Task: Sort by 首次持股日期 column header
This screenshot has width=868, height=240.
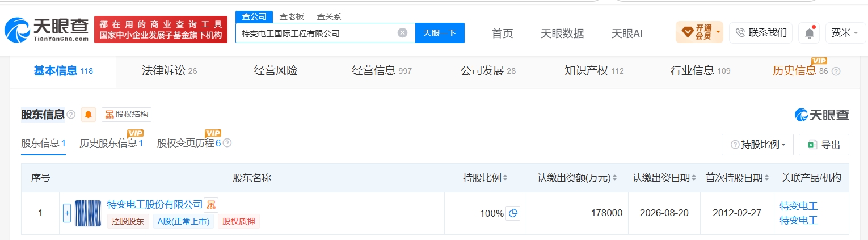Action: pos(738,178)
